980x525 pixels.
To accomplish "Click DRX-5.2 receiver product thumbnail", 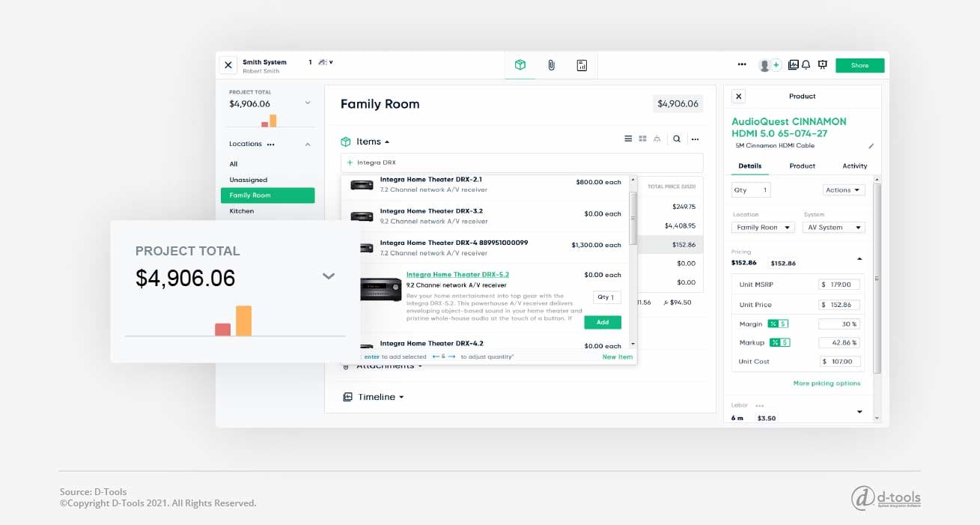I will coord(381,289).
